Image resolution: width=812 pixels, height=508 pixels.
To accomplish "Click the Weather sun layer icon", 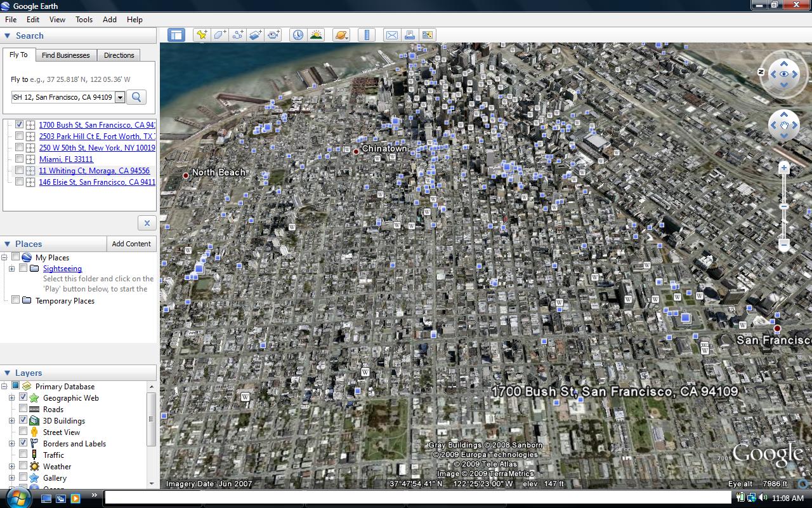I will (x=34, y=467).
